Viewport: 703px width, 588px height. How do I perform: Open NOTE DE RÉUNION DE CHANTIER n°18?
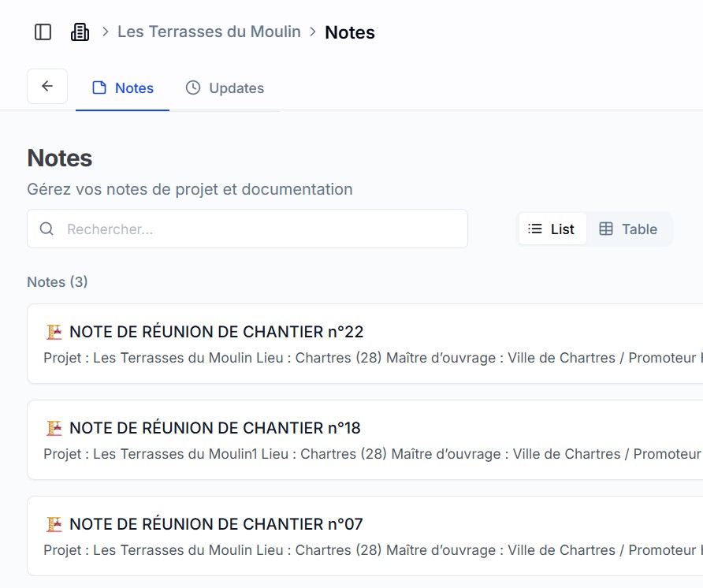pos(214,428)
